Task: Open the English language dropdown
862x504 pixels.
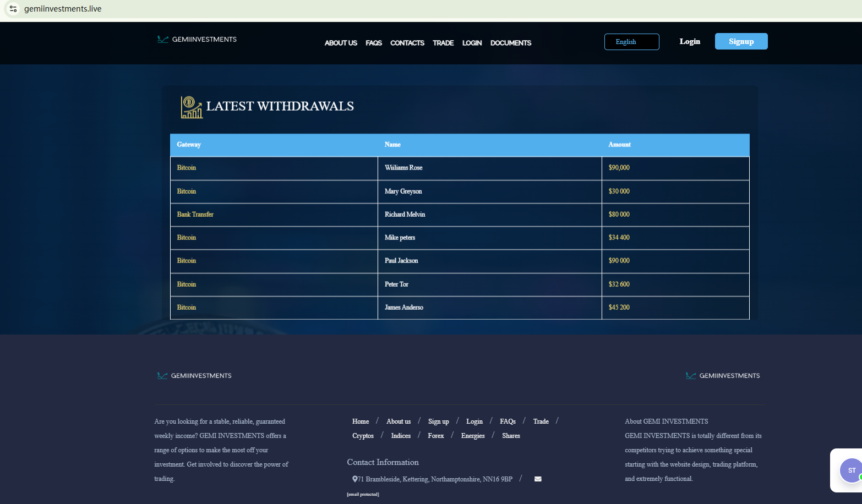Action: coord(631,42)
